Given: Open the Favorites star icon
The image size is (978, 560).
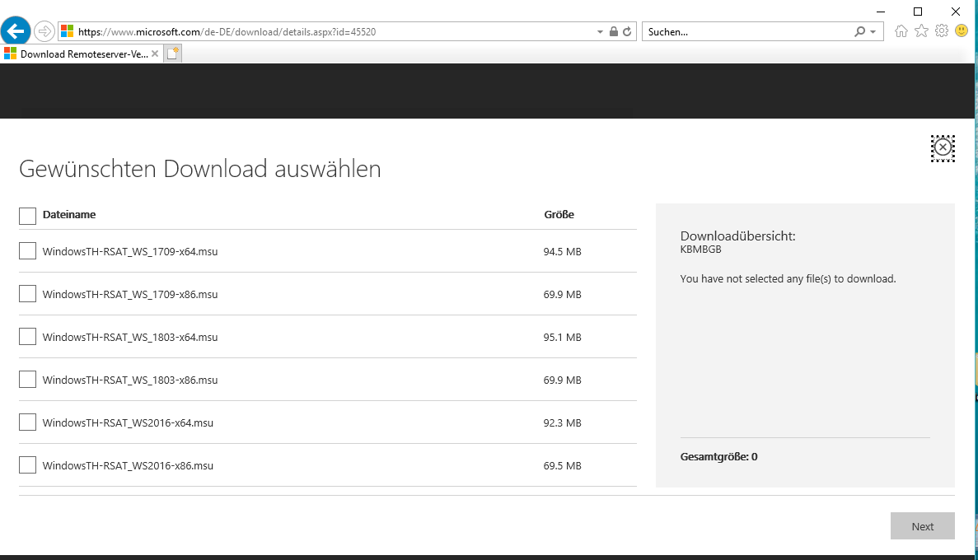Looking at the screenshot, I should point(921,31).
